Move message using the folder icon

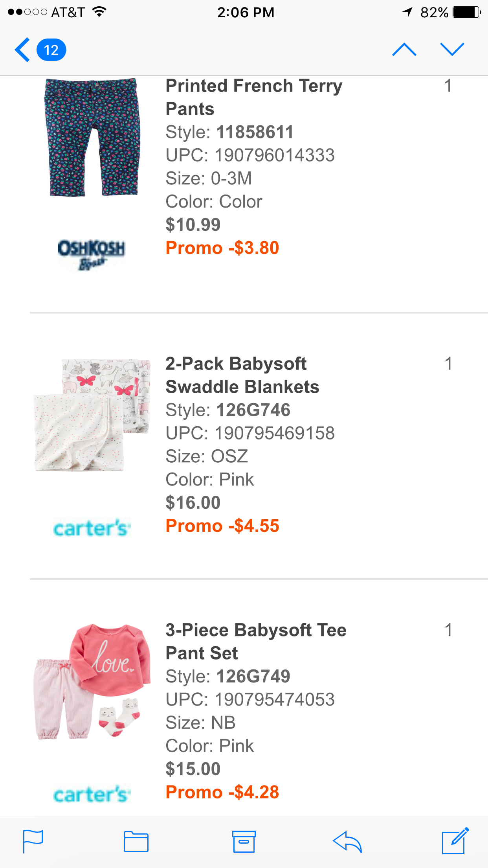click(136, 842)
